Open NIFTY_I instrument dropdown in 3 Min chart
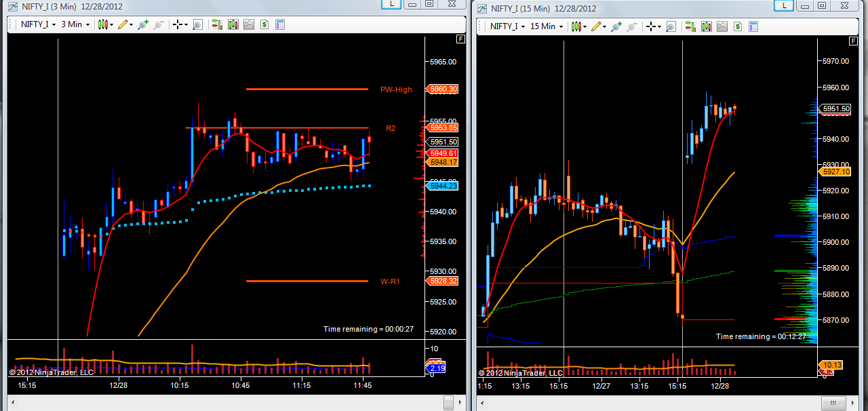 pos(37,24)
